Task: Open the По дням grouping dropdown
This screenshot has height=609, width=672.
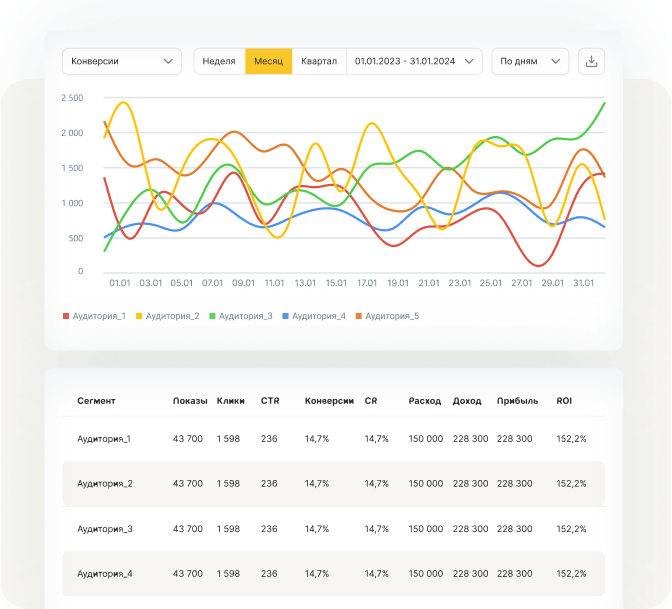Action: pyautogui.click(x=530, y=61)
